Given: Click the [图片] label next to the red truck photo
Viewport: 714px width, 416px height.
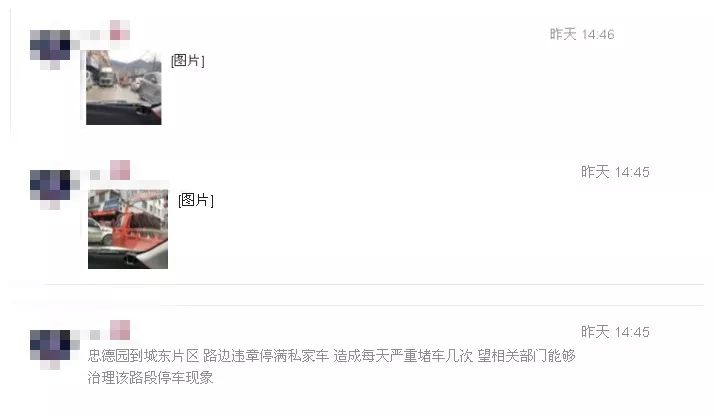Looking at the screenshot, I should 196,200.
